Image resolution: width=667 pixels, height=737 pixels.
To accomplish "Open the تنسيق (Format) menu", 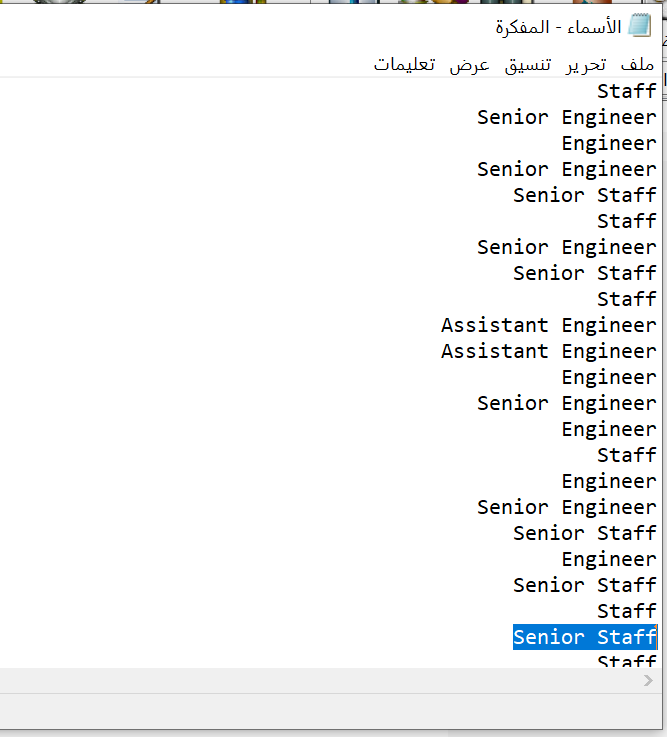I will tap(527, 64).
